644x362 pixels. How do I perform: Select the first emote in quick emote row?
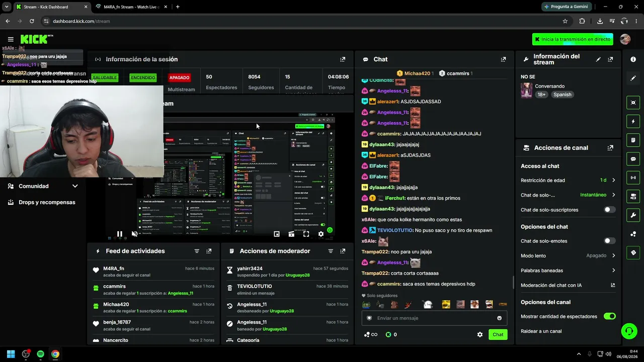[x=367, y=304]
